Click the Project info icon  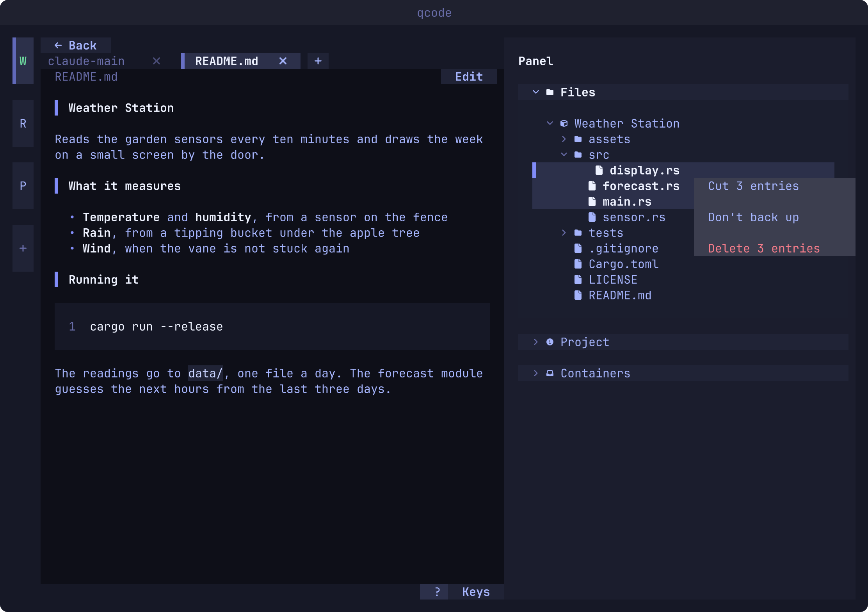point(550,342)
